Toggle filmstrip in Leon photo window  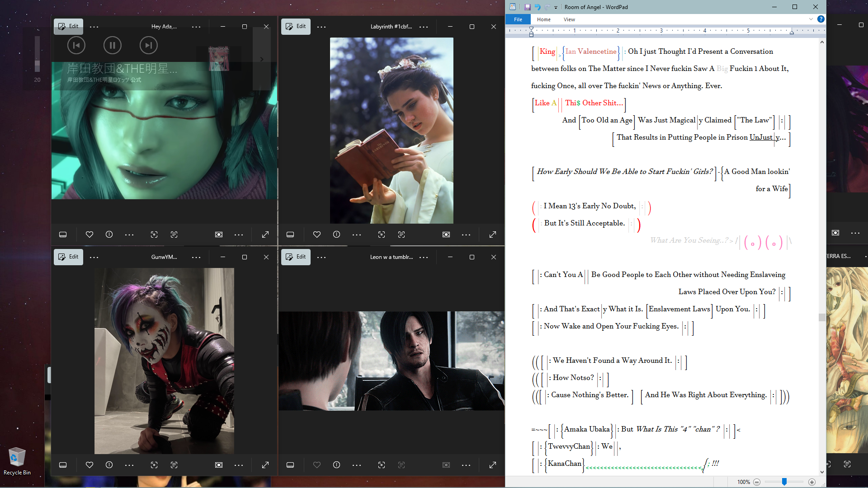[290, 465]
